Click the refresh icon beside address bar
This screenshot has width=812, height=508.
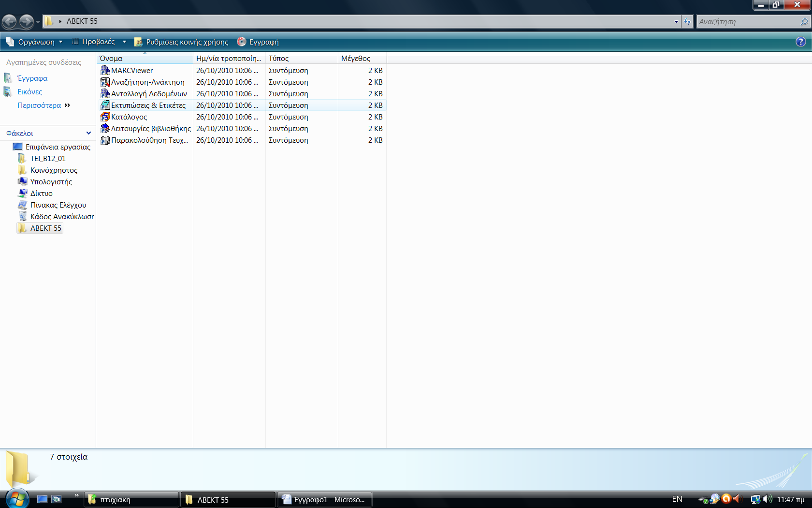tap(687, 21)
